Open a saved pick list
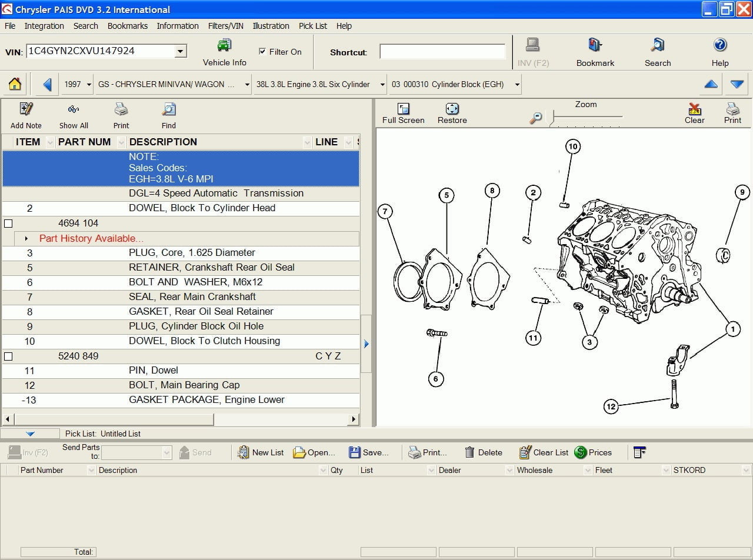Image resolution: width=753 pixels, height=560 pixels. 314,452
